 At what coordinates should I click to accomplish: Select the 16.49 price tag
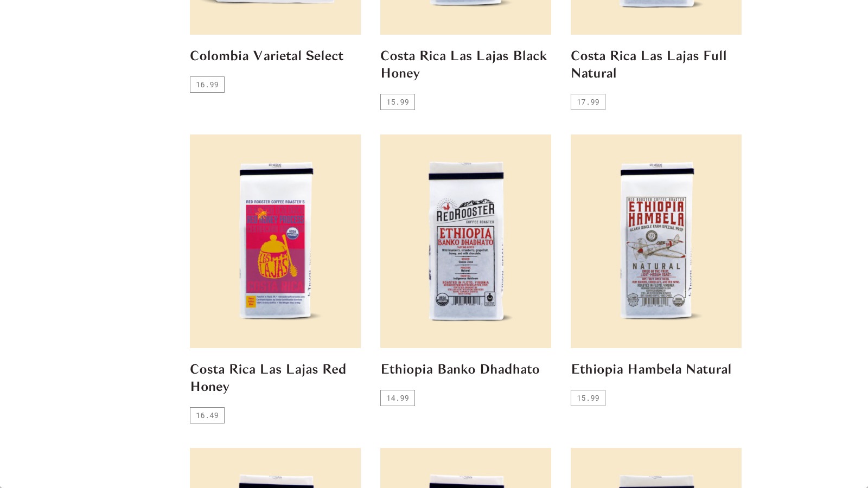[207, 415]
